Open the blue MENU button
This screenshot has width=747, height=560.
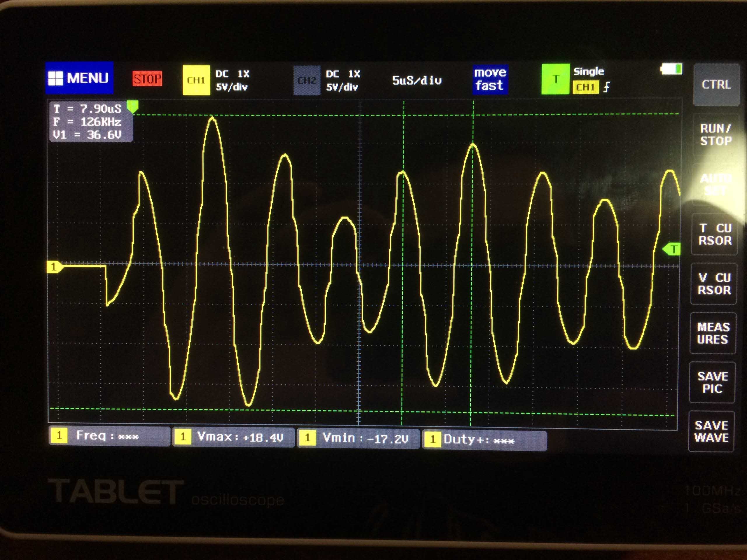click(79, 78)
